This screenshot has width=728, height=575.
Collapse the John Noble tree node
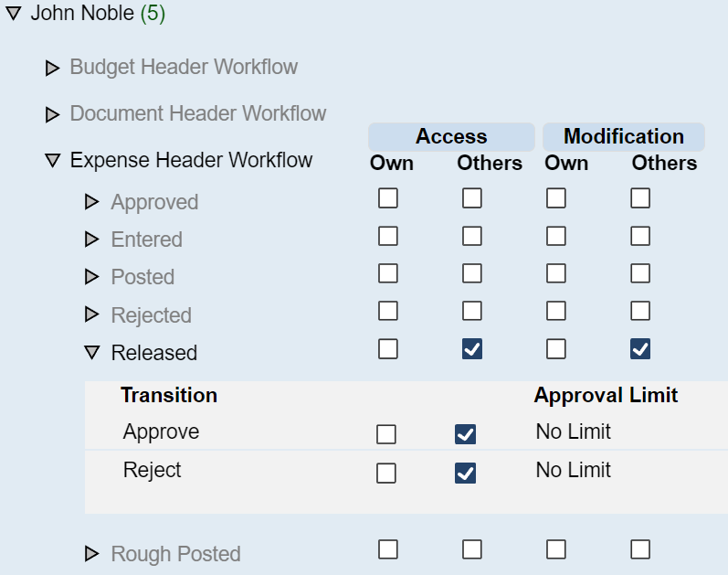click(13, 15)
